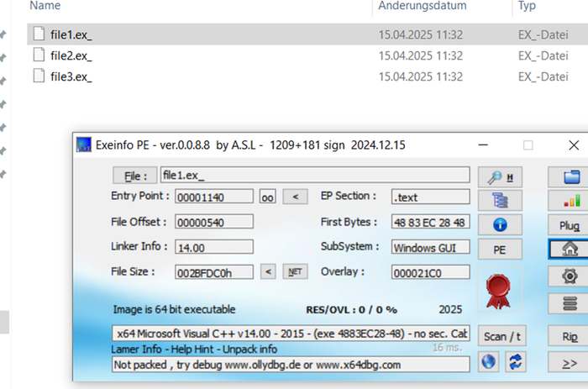Click the file icon of file2.ex_
This screenshot has width=588, height=389.
tap(39, 55)
